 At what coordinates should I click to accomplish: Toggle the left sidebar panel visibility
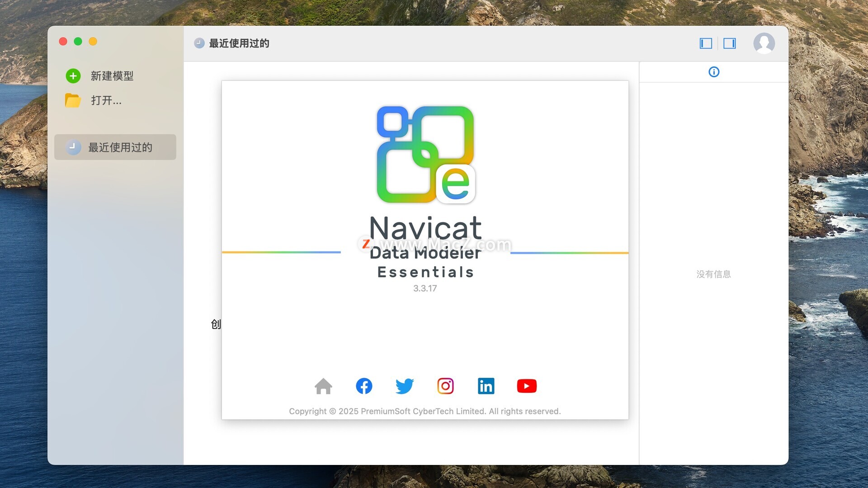click(706, 43)
